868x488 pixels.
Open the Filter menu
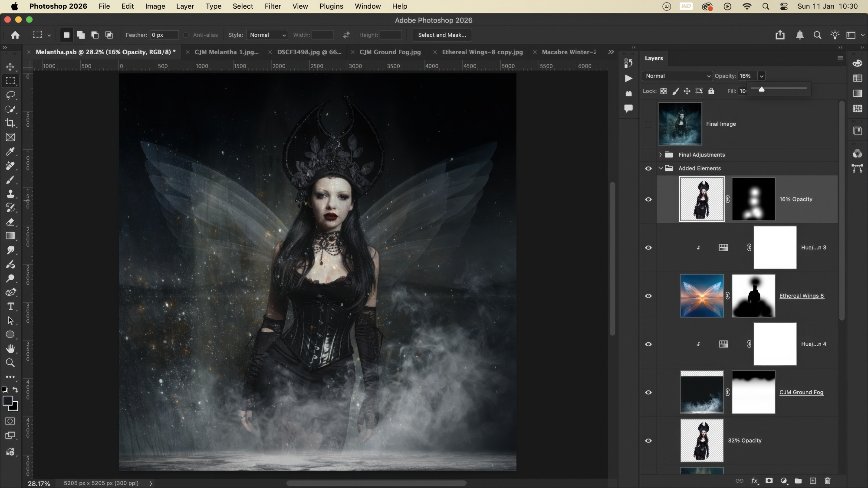(x=273, y=7)
